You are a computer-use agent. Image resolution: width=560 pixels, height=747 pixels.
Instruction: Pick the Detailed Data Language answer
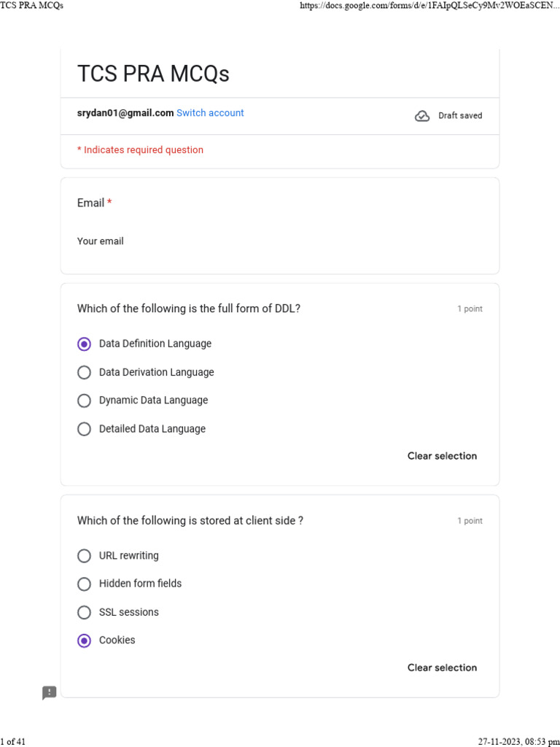85,429
